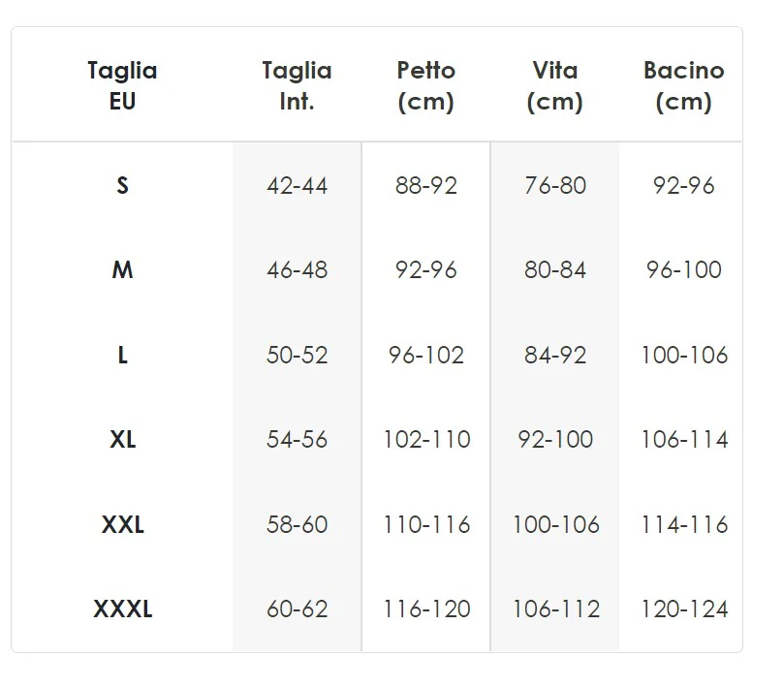Image resolution: width=784 pixels, height=687 pixels.
Task: Click the 76-80 waist measurement cell
Action: point(554,185)
